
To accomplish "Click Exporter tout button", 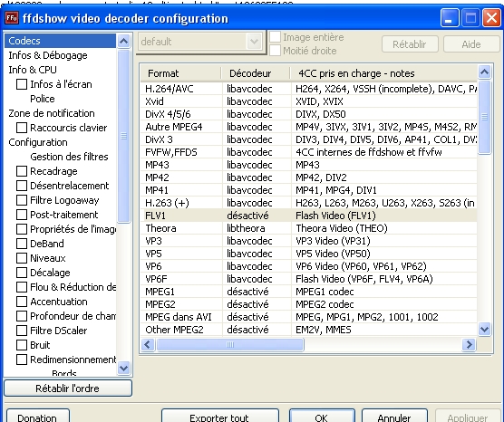I will (x=220, y=417).
